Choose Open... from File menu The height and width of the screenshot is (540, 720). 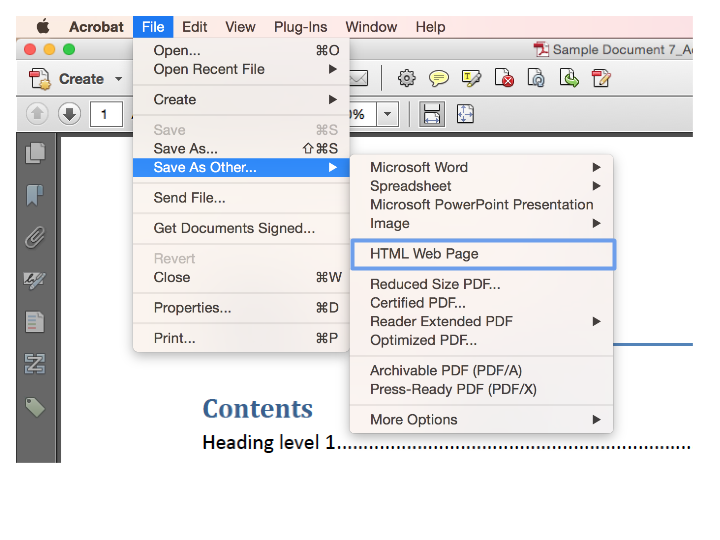(x=241, y=50)
